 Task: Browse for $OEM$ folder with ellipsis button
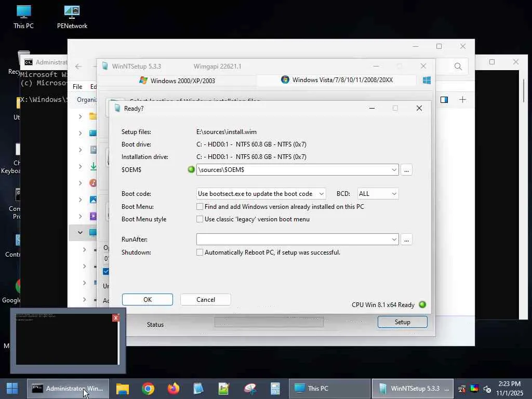[406, 170]
